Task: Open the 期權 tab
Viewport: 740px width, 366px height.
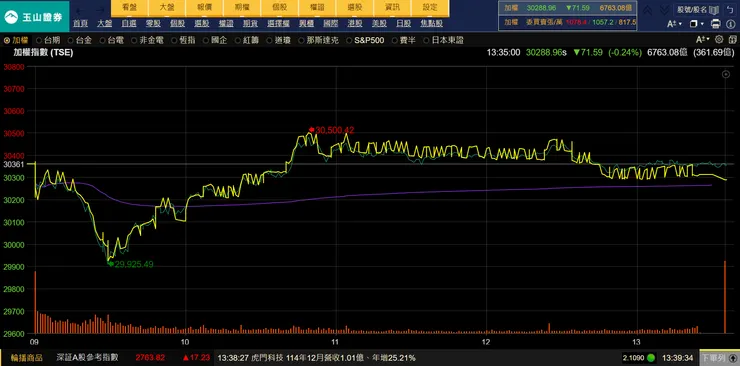Action: (242, 8)
